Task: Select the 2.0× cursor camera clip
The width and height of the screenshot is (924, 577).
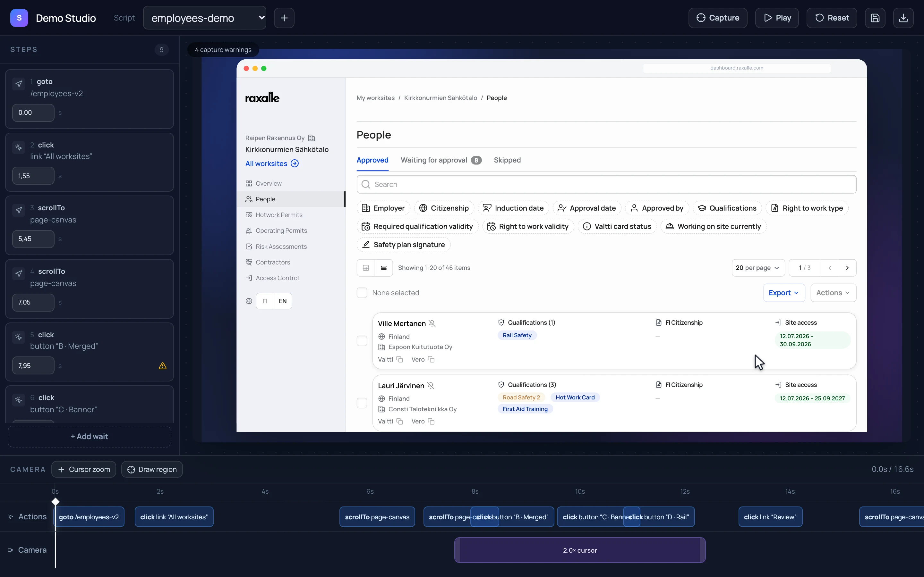Action: pyautogui.click(x=580, y=550)
